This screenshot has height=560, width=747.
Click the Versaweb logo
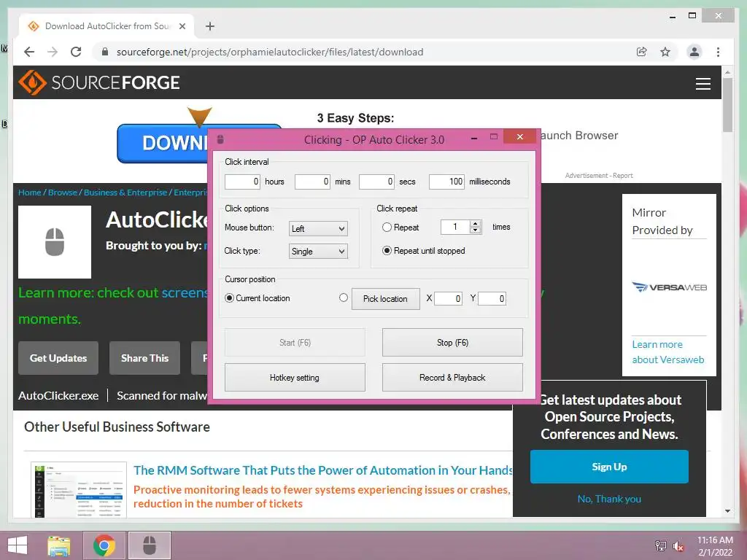point(670,287)
